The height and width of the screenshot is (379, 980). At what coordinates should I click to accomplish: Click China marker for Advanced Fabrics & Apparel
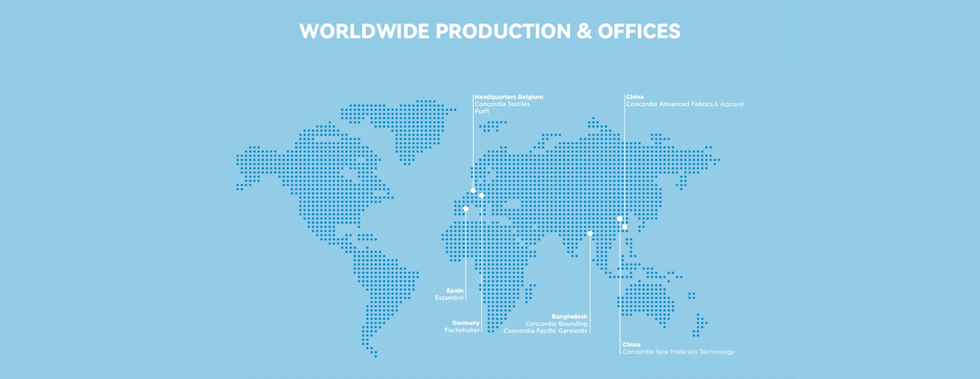[x=625, y=227]
